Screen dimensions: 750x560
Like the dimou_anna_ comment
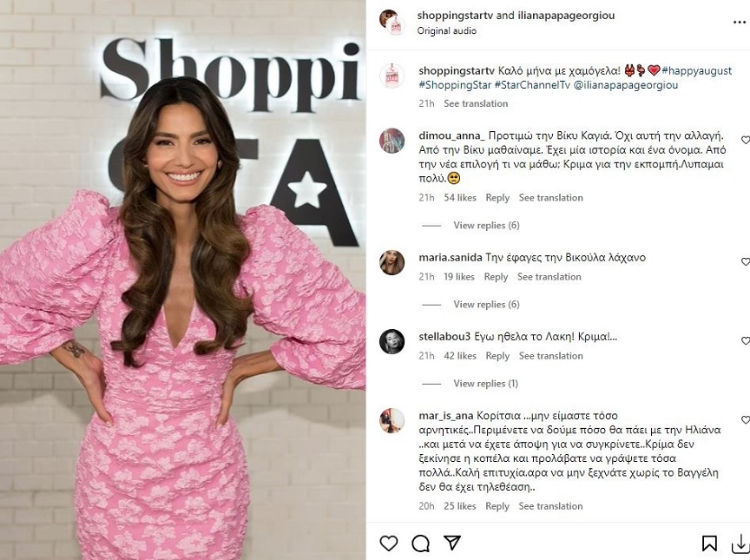745,140
